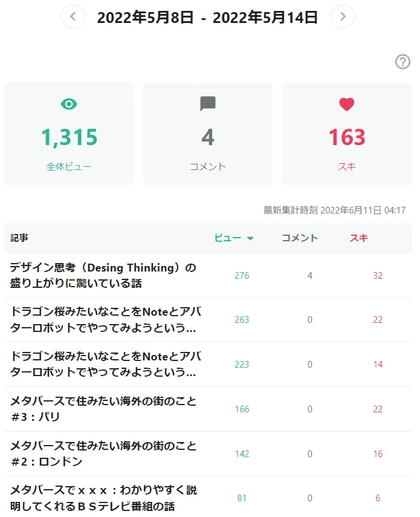Open the ドラゴン桜 article with 223 views
Image resolution: width=420 pixels, height=517 pixels.
[x=105, y=365]
